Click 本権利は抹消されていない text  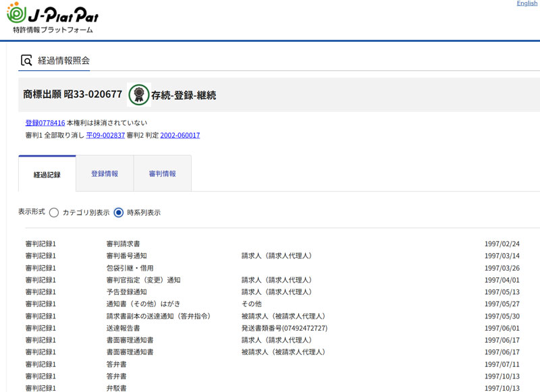pos(107,123)
